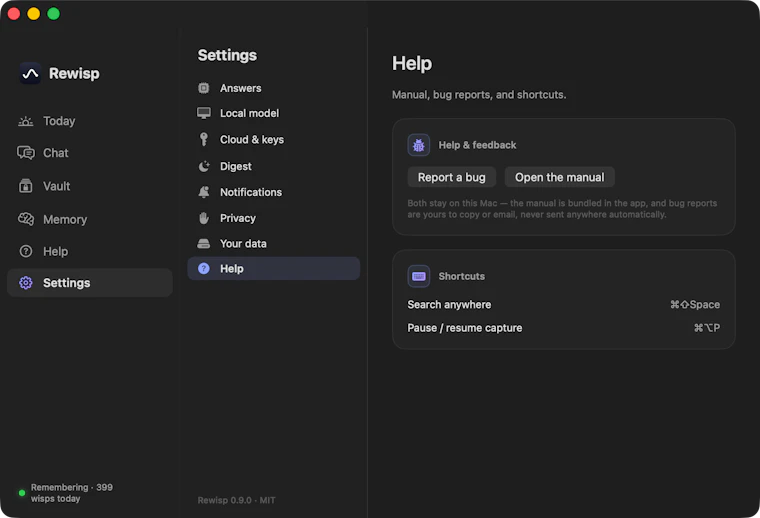The image size is (760, 518).
Task: Click the Privacy hand icon
Action: (x=204, y=218)
